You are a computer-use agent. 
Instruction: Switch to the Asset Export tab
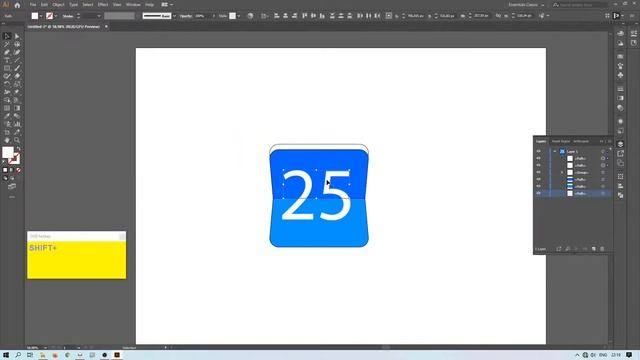point(560,141)
